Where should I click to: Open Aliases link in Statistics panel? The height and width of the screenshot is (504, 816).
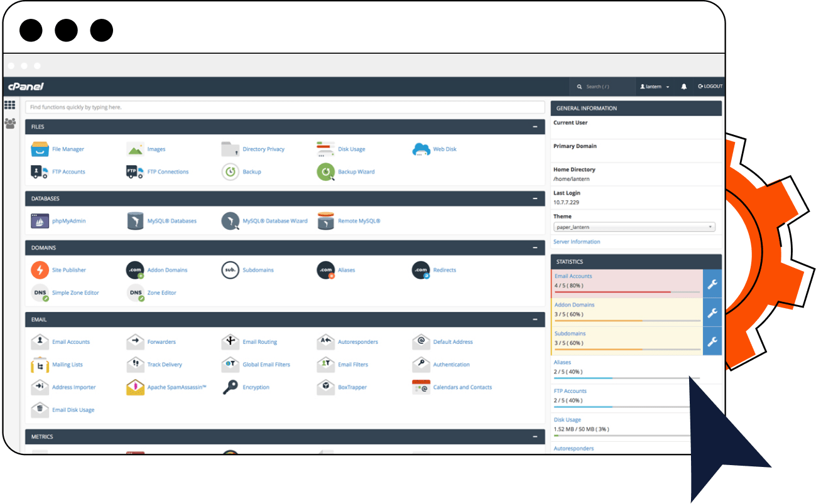click(x=562, y=362)
